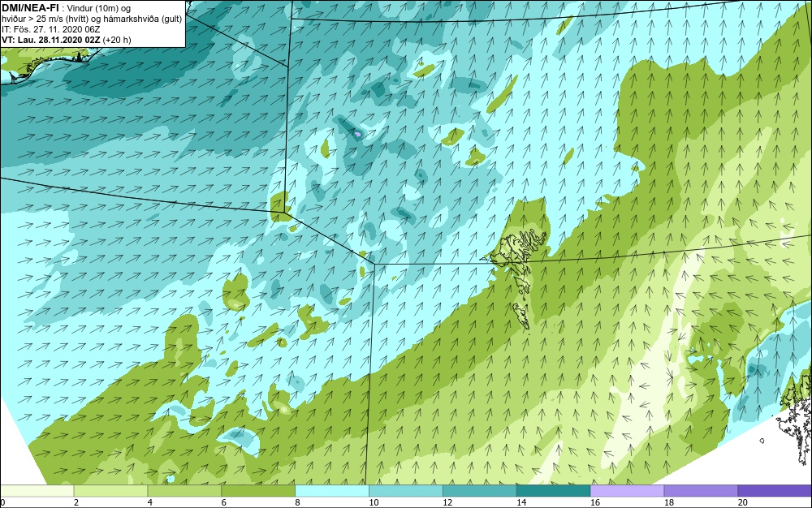Click the 14–16 m/s dark teal legend swatch
This screenshot has height=508, width=812.
(554, 490)
